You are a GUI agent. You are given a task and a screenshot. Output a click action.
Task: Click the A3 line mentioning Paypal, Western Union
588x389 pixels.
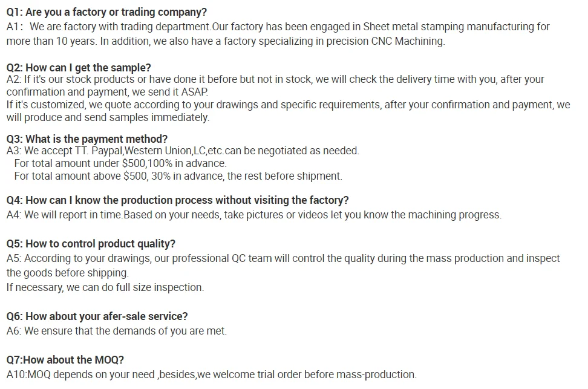183,151
